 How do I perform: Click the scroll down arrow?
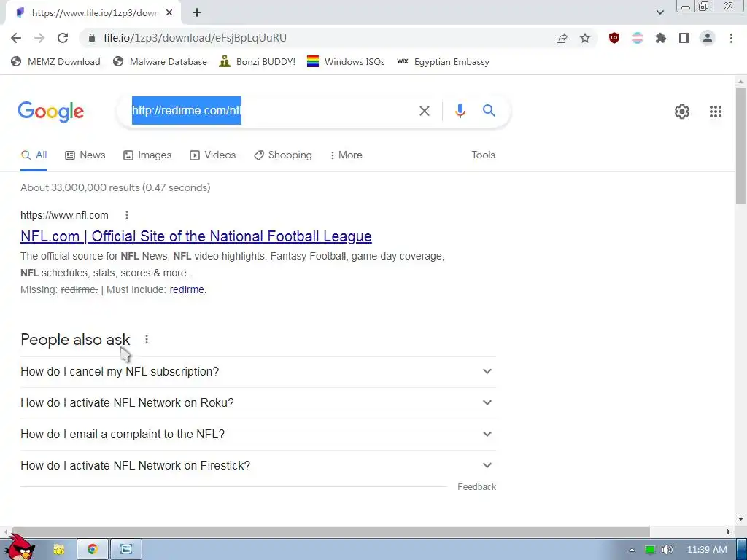coord(740,519)
